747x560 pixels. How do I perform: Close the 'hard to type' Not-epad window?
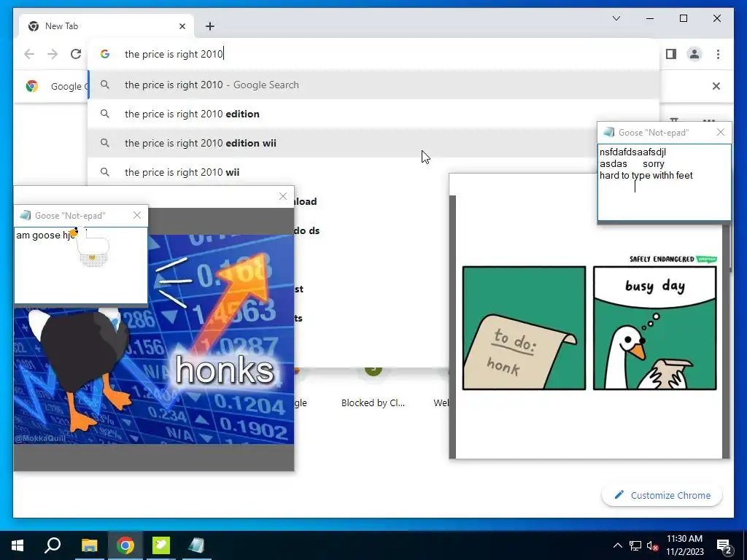[721, 133]
